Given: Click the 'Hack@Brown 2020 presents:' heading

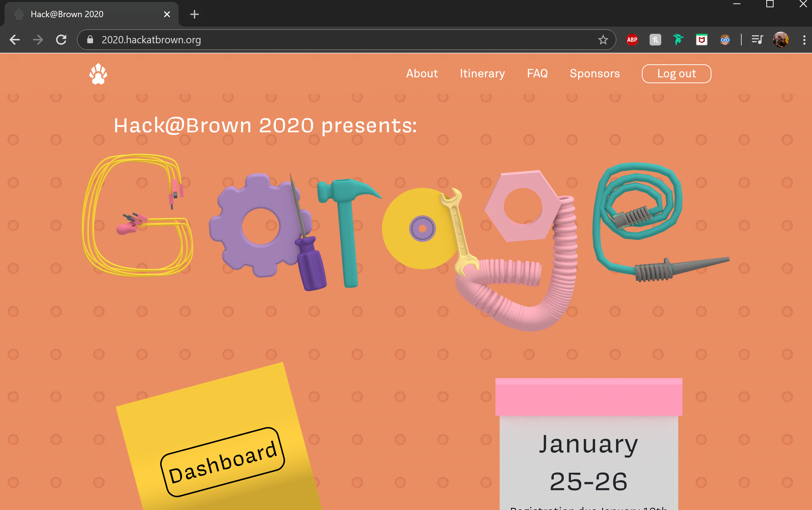Looking at the screenshot, I should 265,126.
